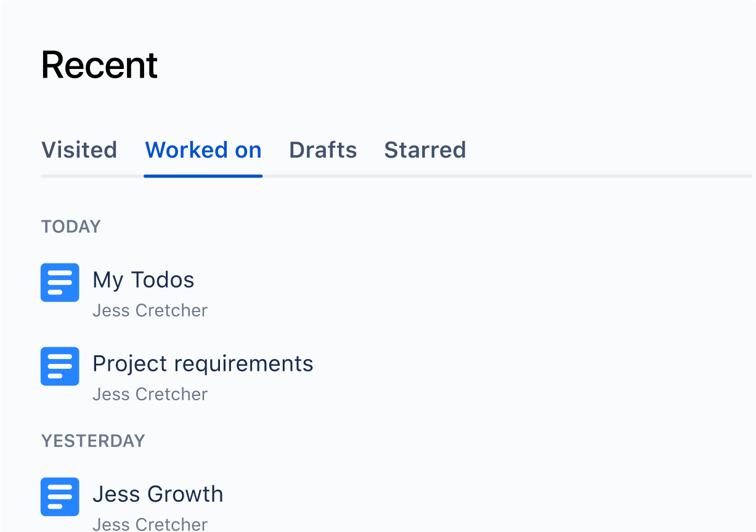The image size is (756, 532).
Task: Open the My Todos page title
Action: 144,280
